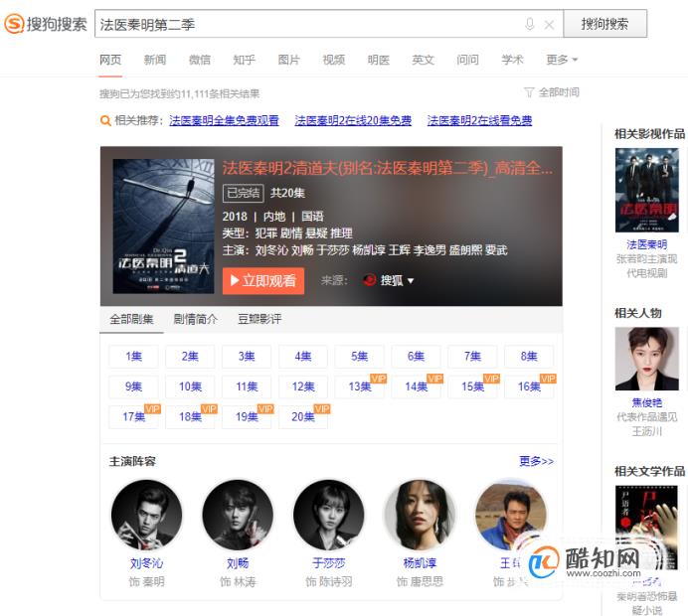Switch to the 新闻 tab
The height and width of the screenshot is (616, 688).
pyautogui.click(x=155, y=60)
